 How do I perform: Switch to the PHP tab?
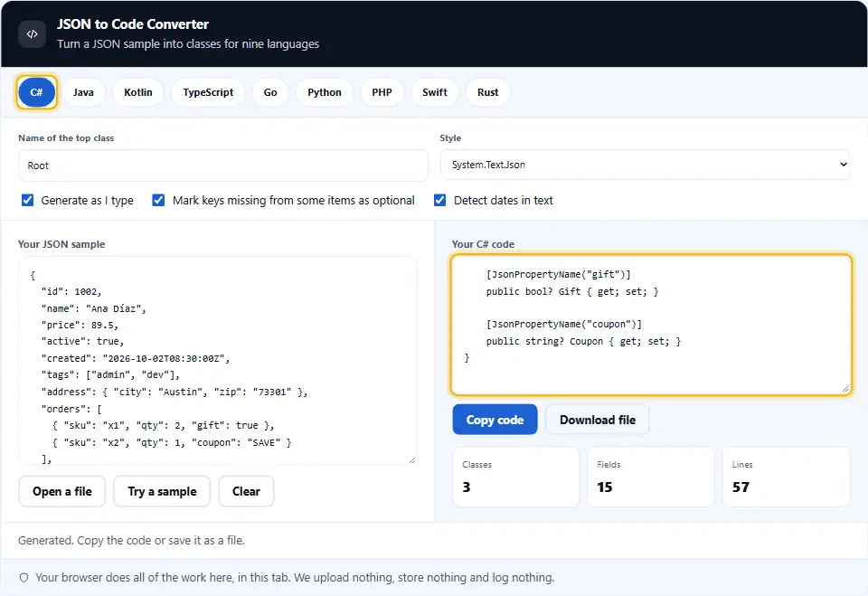[x=382, y=92]
